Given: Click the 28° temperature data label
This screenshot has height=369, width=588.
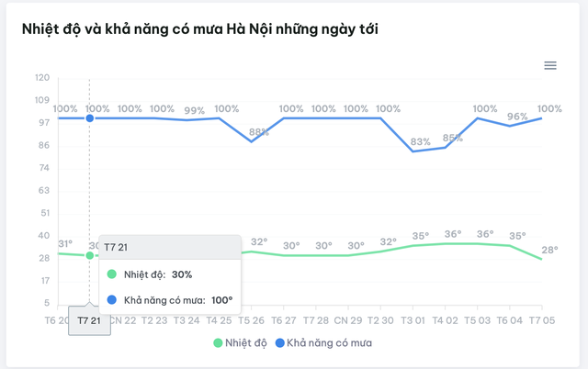Looking at the screenshot, I should coord(549,250).
